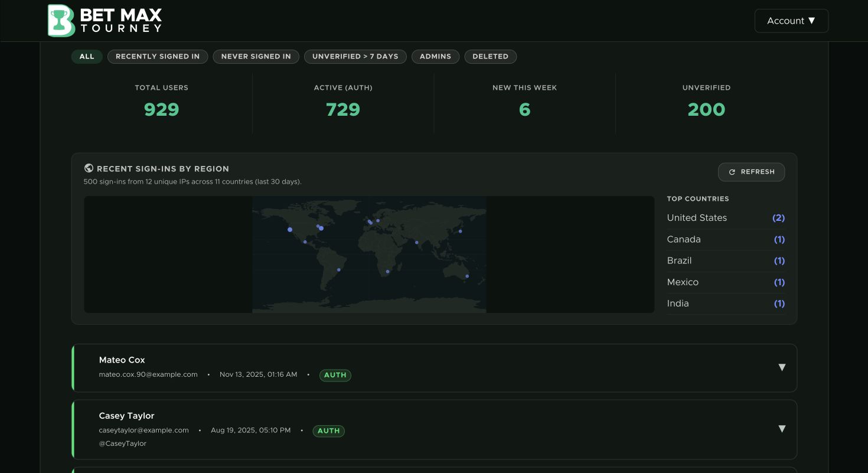Filter by Recently Signed In

[x=158, y=57]
